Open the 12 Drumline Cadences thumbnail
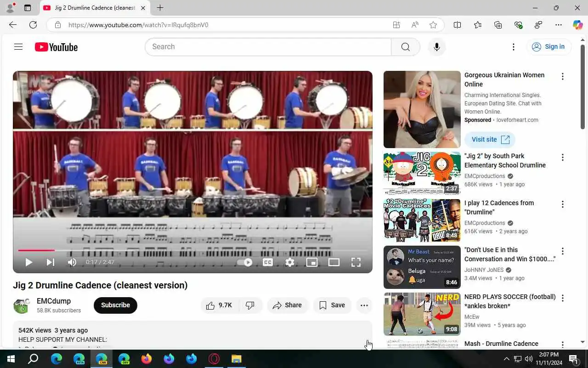The image size is (588, 368). [x=422, y=220]
